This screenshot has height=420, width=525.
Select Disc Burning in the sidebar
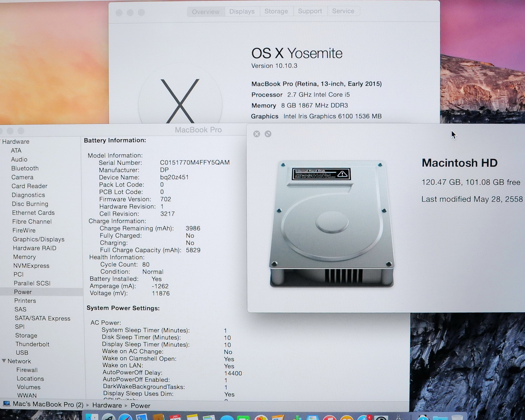30,204
